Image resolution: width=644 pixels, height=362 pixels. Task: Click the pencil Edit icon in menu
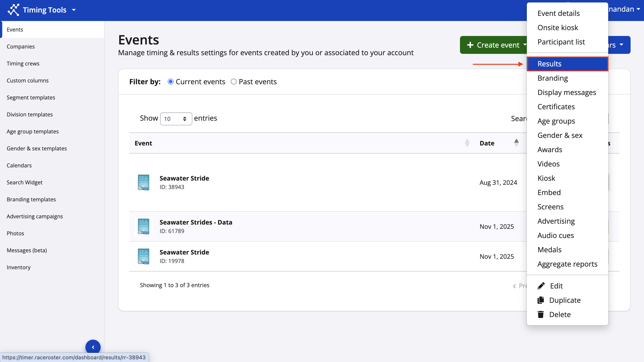click(541, 286)
